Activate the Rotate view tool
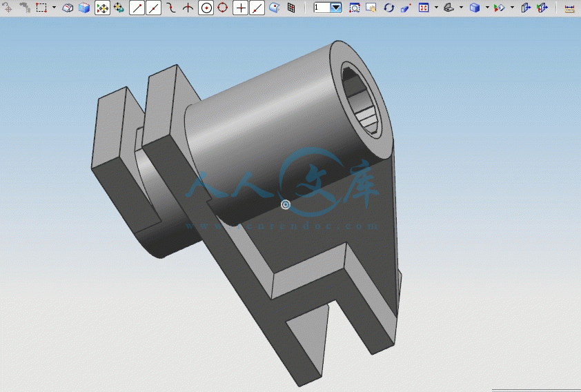 pyautogui.click(x=388, y=8)
